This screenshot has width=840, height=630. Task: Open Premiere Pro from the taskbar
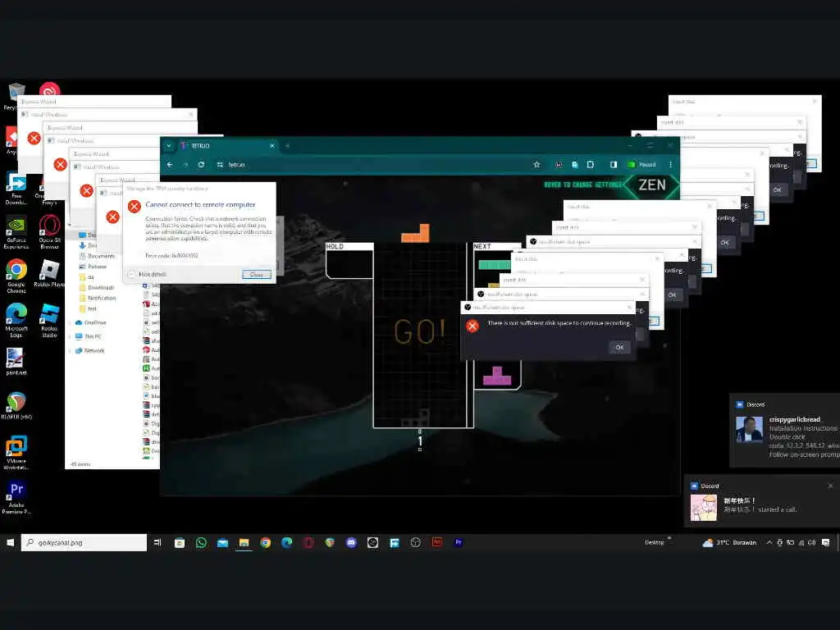click(458, 542)
